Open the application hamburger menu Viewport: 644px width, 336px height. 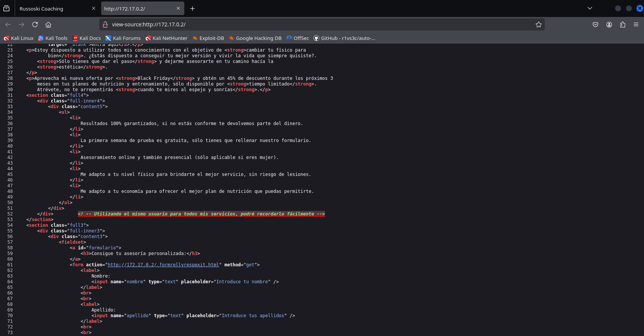[x=636, y=24]
